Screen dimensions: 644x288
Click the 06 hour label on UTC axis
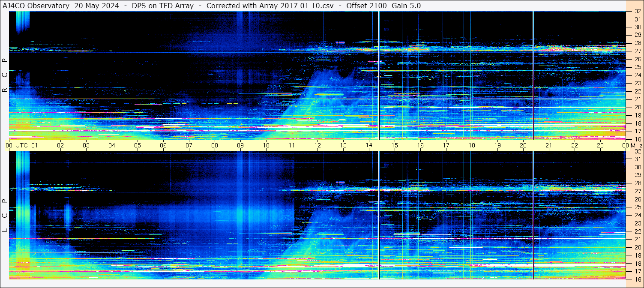[x=163, y=145]
